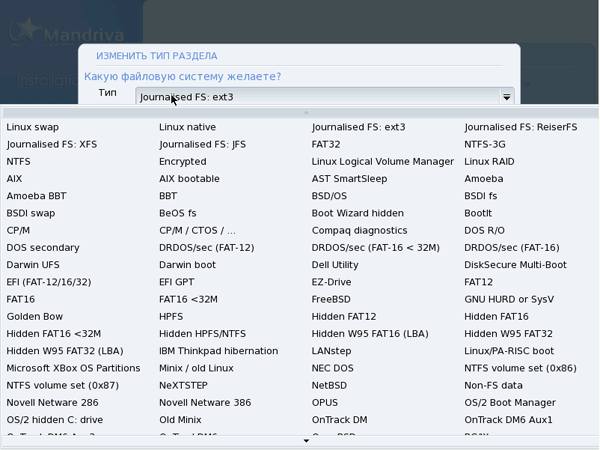This screenshot has height=450, width=600.
Task: Select Linux/PA-RISC boot
Action: pyautogui.click(x=509, y=351)
